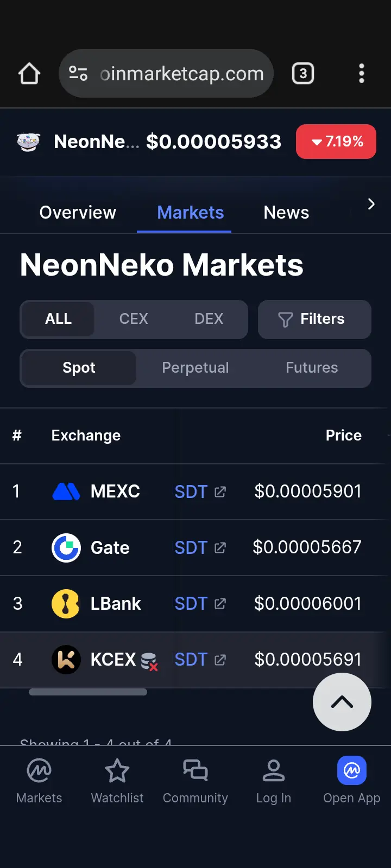Image resolution: width=391 pixels, height=868 pixels.
Task: Select the CEX filter option
Action: coord(134,319)
